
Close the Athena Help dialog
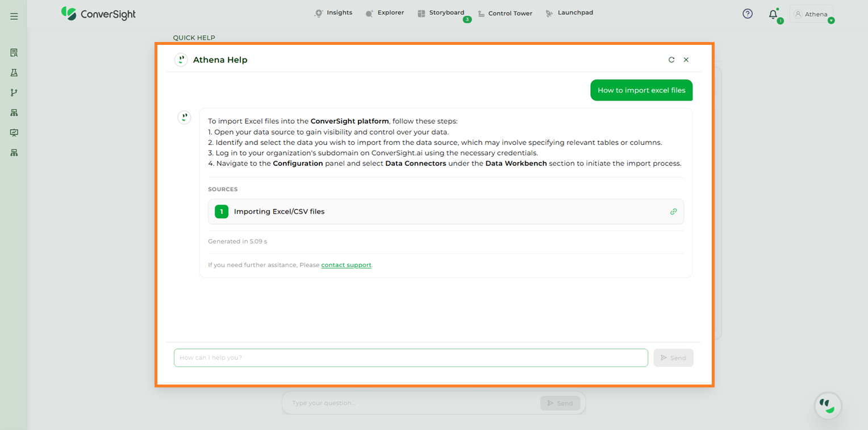[686, 60]
